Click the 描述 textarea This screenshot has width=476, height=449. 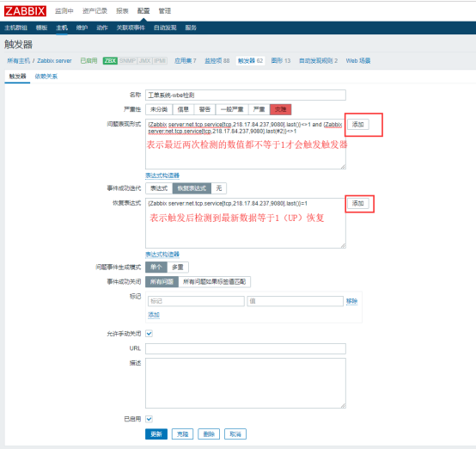tap(246, 384)
